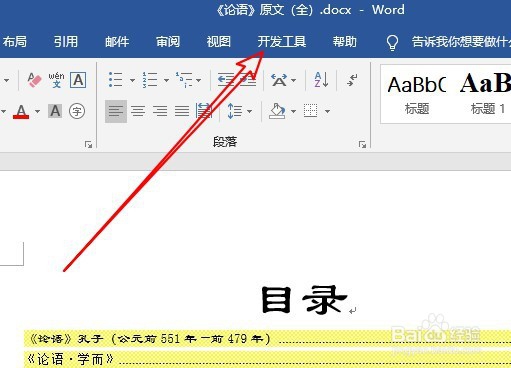Screen dimensions: 511x368
Task: Switch to the 布局 tab
Action: (x=14, y=42)
